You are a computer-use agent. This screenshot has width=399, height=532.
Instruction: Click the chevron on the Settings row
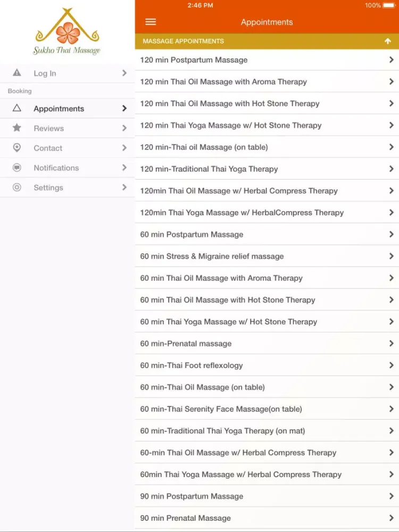click(124, 187)
